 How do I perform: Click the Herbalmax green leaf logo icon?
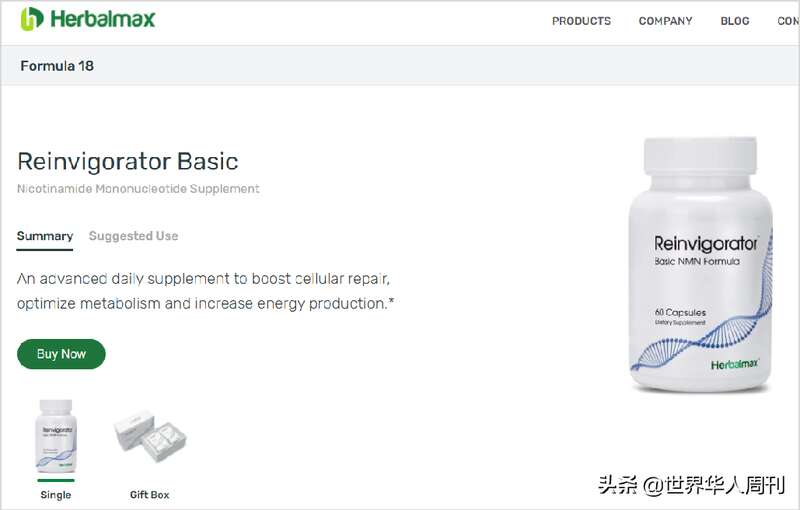pyautogui.click(x=32, y=19)
